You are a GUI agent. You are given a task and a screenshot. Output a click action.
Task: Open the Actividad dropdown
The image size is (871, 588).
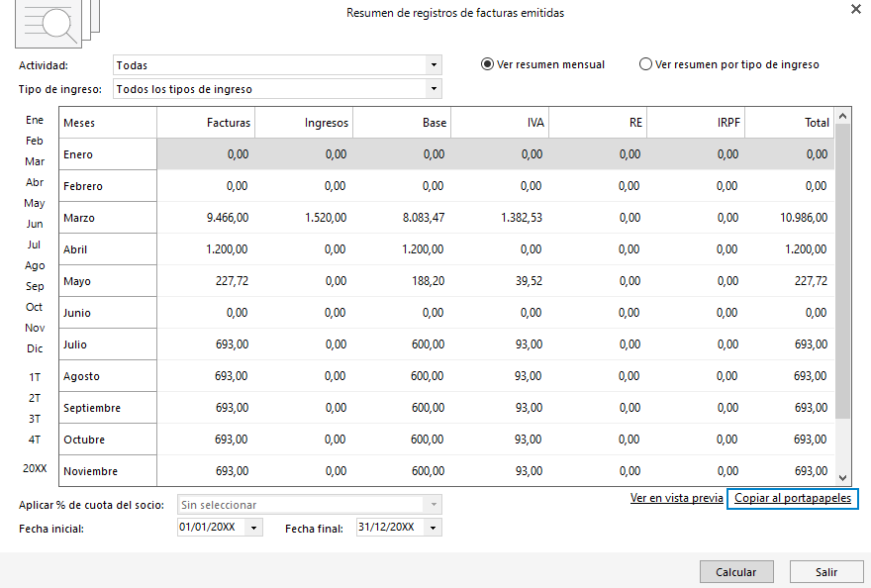[x=434, y=65]
